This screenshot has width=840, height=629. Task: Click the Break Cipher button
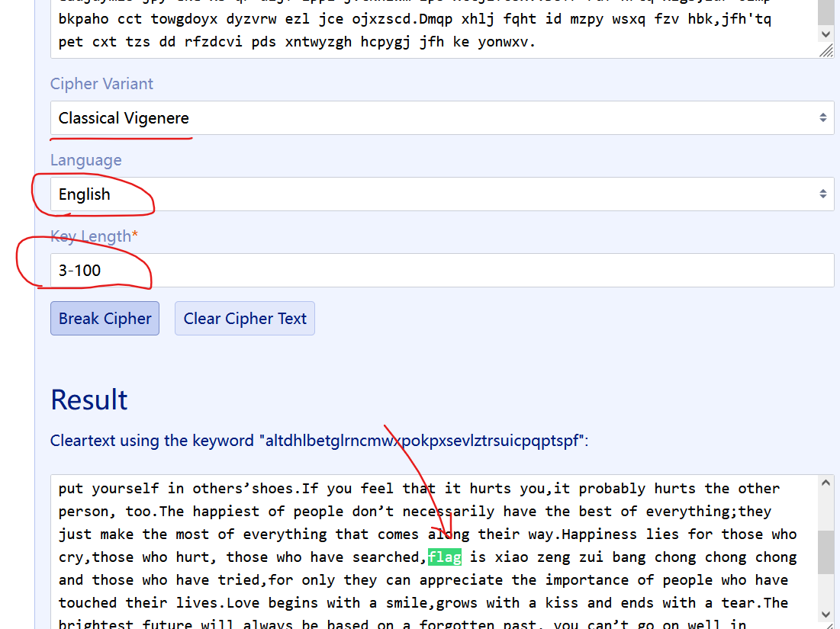coord(105,319)
